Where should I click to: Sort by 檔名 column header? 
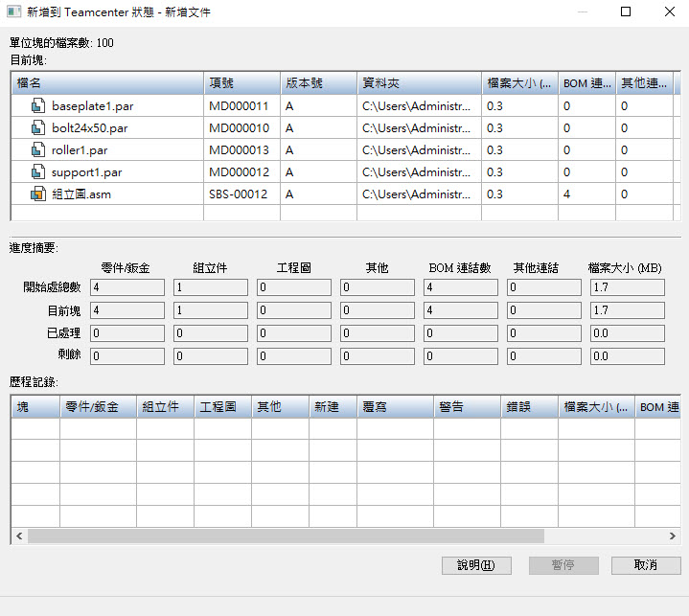tap(107, 83)
